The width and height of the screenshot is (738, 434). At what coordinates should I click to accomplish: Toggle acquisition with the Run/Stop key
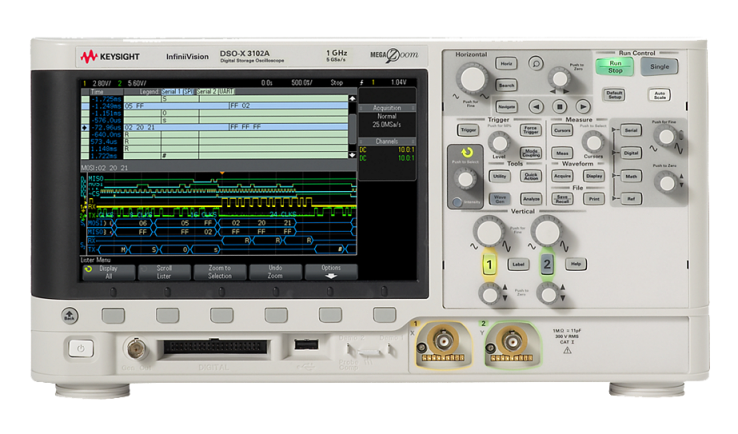[x=615, y=67]
